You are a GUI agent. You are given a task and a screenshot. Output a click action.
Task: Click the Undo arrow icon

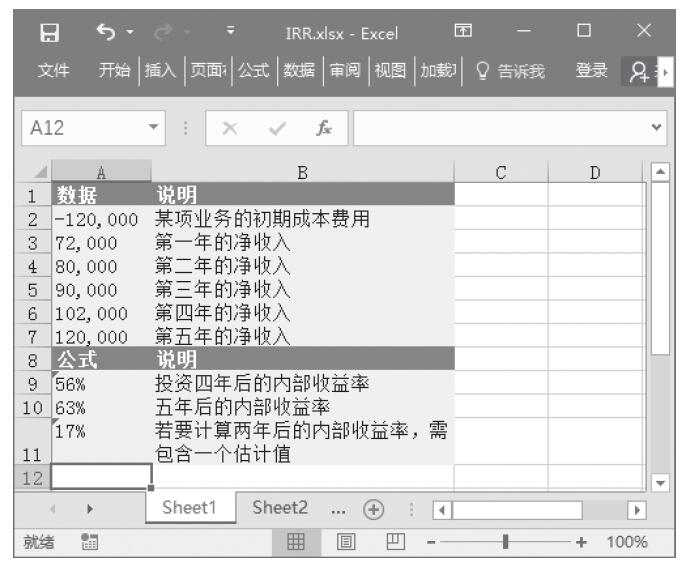pyautogui.click(x=103, y=34)
